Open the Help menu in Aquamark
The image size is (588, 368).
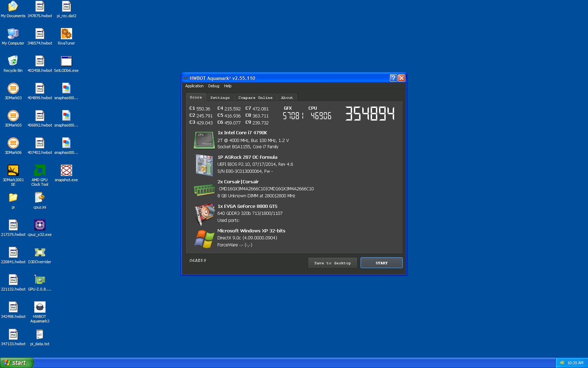click(227, 86)
